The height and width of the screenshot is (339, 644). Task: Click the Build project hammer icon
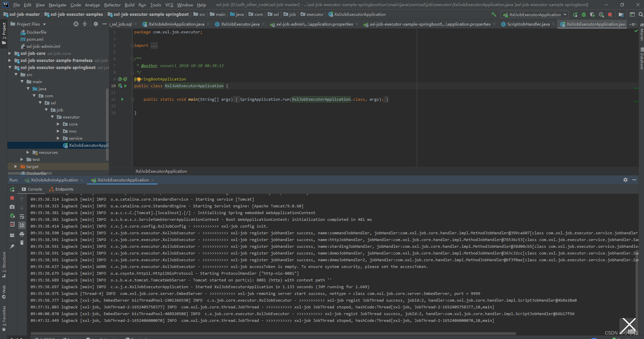pos(494,14)
